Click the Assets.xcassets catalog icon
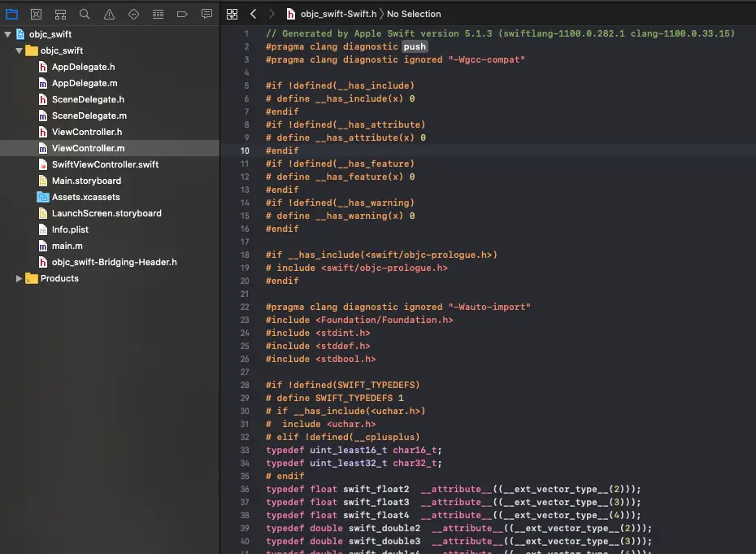The image size is (756, 554). (x=43, y=197)
